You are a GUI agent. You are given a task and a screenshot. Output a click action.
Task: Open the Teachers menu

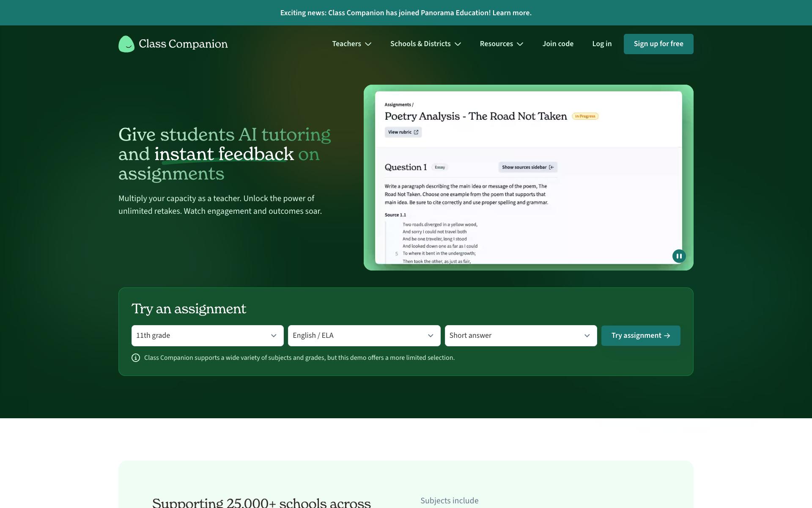tap(351, 44)
